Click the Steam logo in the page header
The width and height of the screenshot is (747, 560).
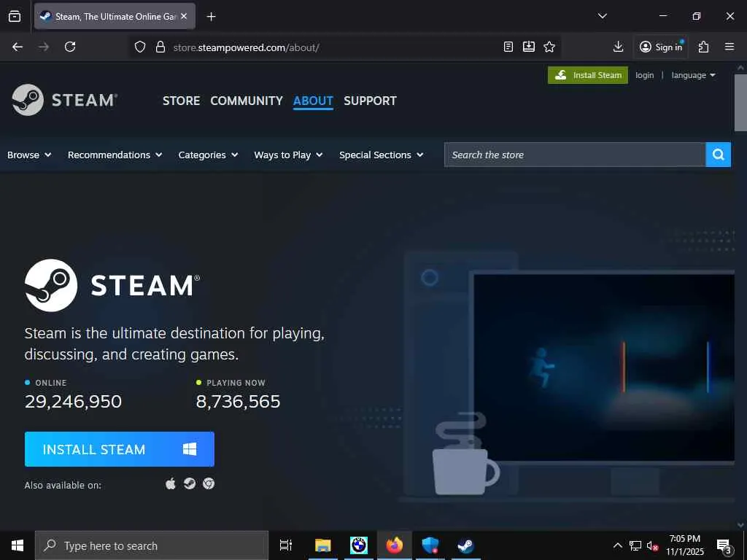point(65,100)
